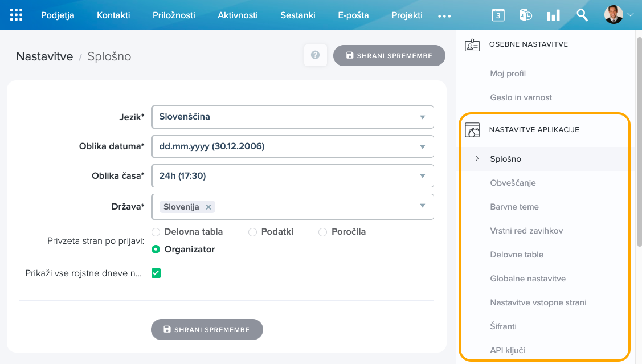Image resolution: width=642 pixels, height=364 pixels.
Task: Open the app grid launcher icon
Action: [x=17, y=15]
